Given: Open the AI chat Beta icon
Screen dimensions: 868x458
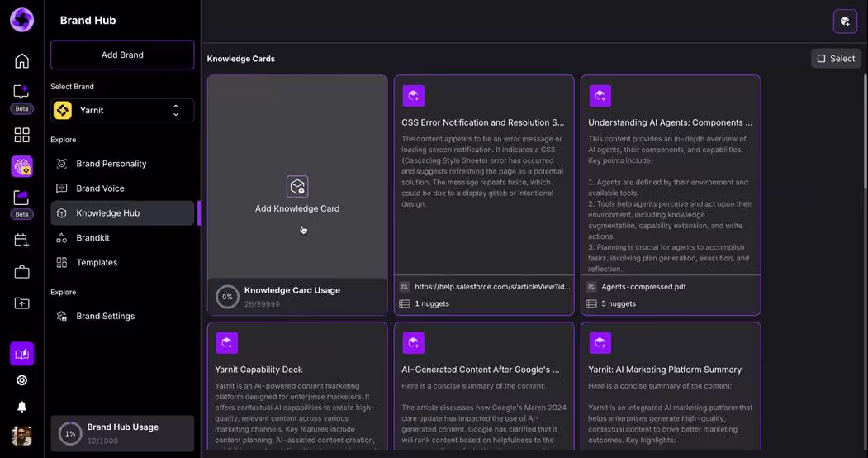Looking at the screenshot, I should pyautogui.click(x=21, y=92).
